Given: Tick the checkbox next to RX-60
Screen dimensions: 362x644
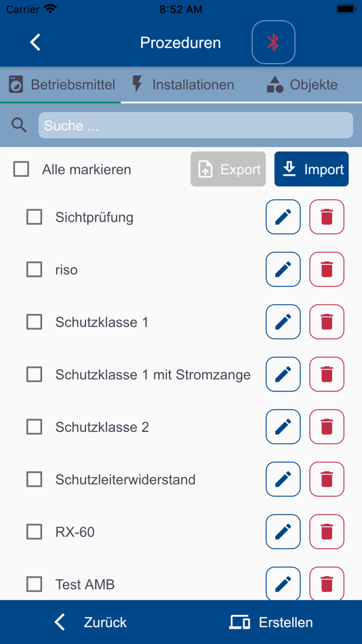Looking at the screenshot, I should point(34,532).
